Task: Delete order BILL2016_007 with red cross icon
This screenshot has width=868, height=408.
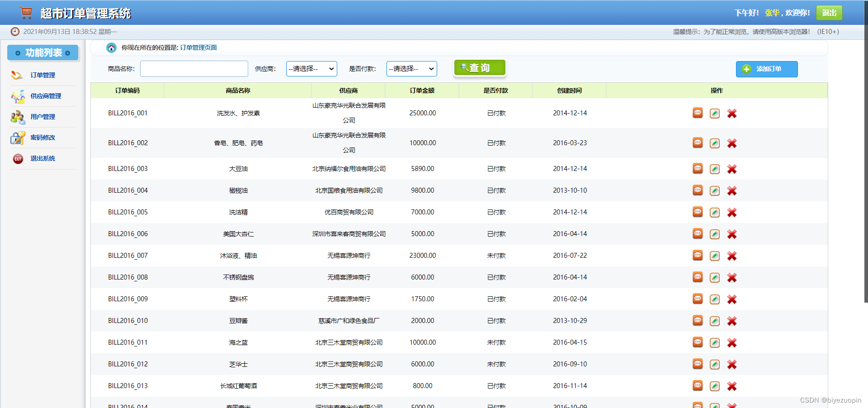Action: [732, 256]
